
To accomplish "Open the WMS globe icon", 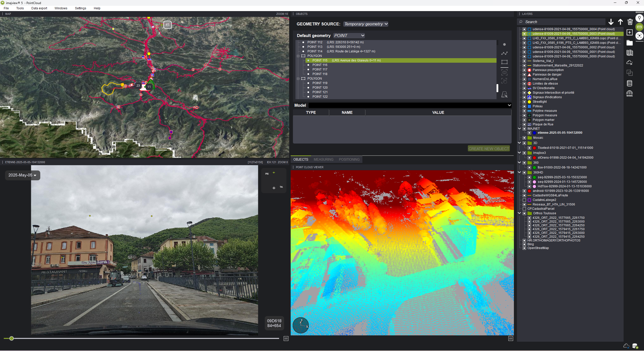I will click(629, 94).
